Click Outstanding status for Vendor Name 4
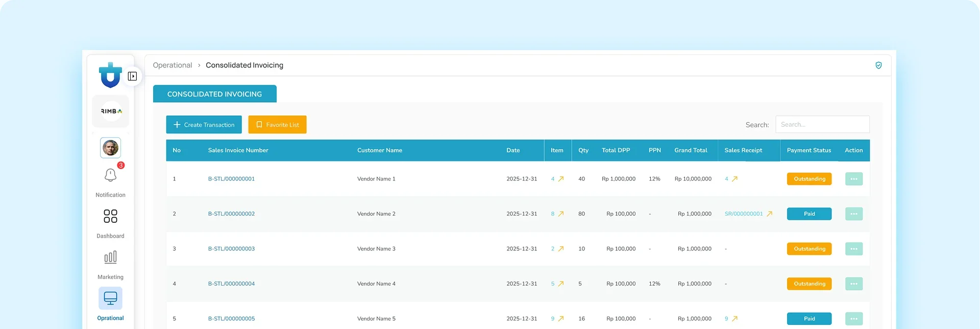This screenshot has height=329, width=980. [x=810, y=284]
